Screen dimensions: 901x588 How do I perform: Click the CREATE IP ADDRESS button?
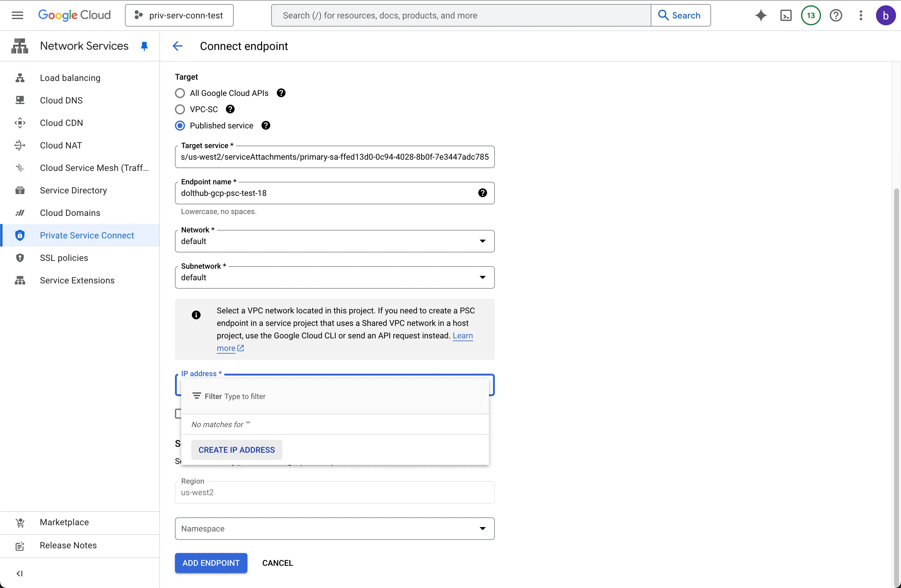[236, 450]
